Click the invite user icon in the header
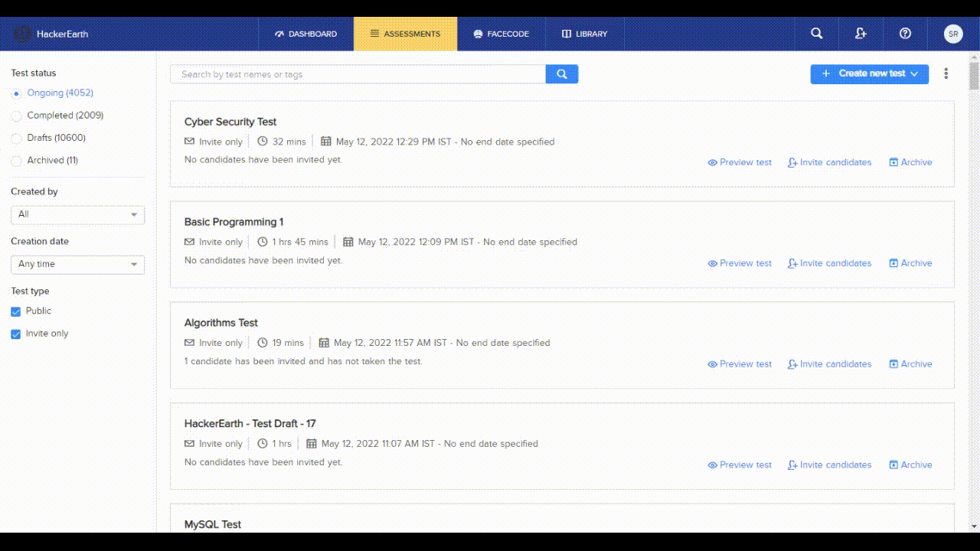This screenshot has height=551, width=980. (861, 34)
